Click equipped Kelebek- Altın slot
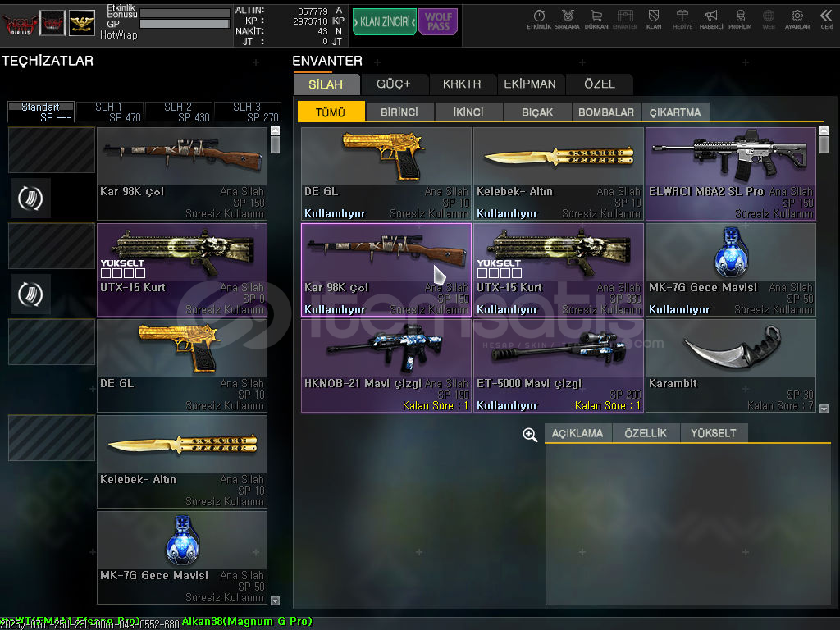The width and height of the screenshot is (840, 630). pyautogui.click(x=182, y=462)
